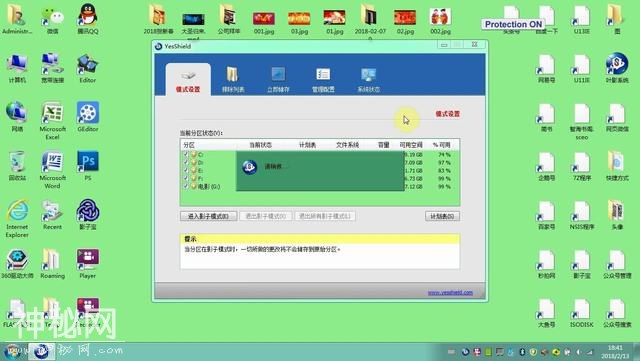Screen dimensions: 640x361
Task: Toggle the 电影 (G:) partition checkbox
Action: 186,186
